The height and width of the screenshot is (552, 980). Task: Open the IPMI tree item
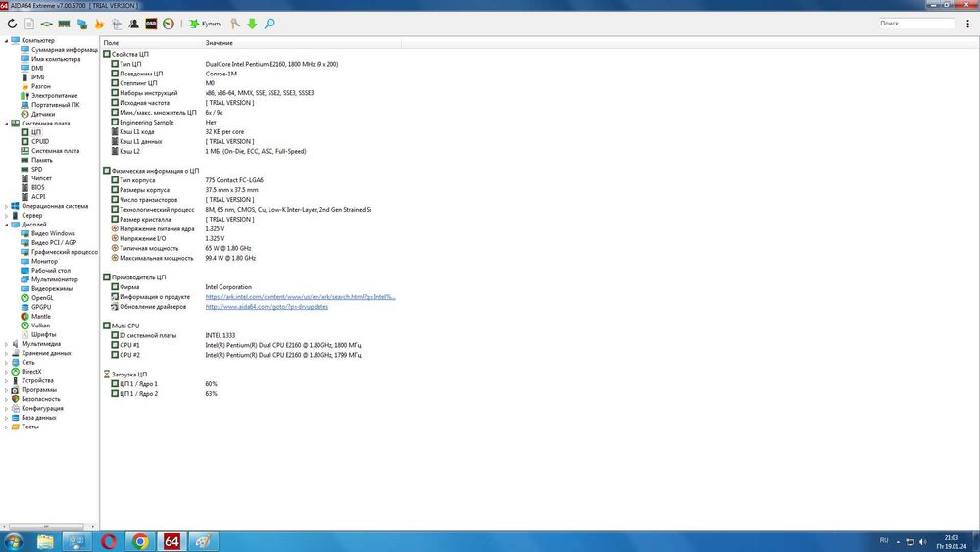point(38,76)
